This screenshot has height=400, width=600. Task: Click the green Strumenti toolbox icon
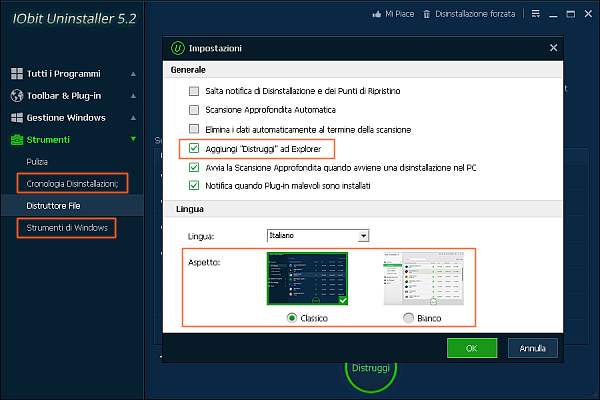(x=17, y=140)
